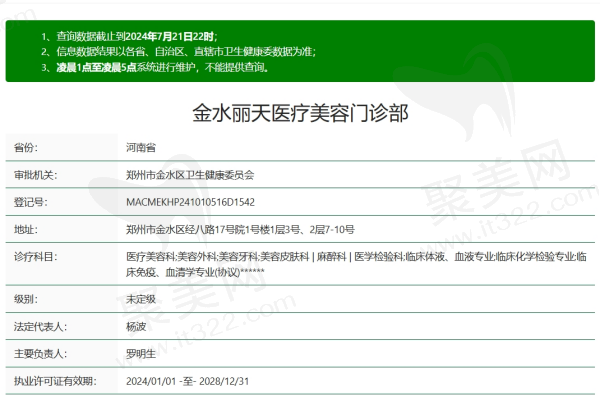
Task: Select the notice line 查询数据截止到2024年7月21日22时
Action: (137, 36)
